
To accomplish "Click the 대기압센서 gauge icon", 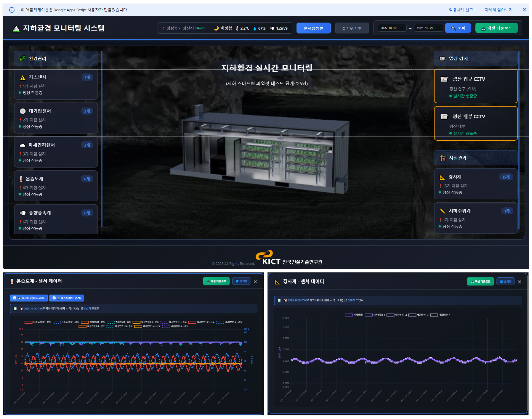I will point(23,111).
